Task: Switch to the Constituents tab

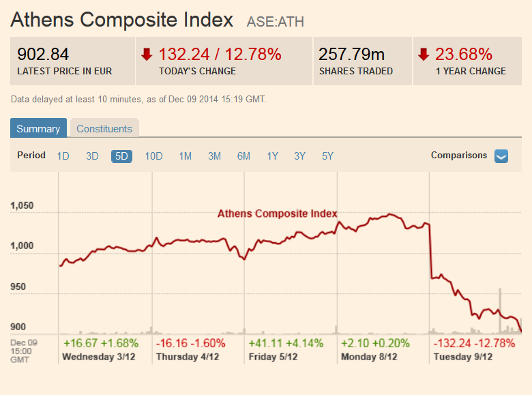Action: coord(104,128)
